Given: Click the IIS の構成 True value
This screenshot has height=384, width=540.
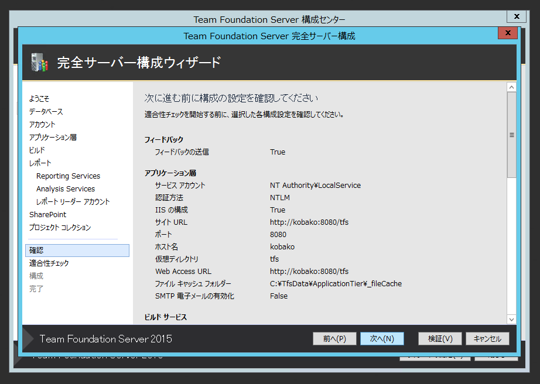Looking at the screenshot, I should (278, 210).
